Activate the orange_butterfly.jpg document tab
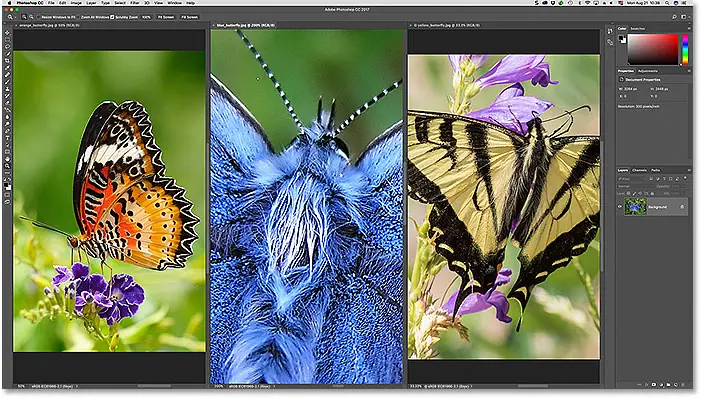Image resolution: width=701 pixels, height=398 pixels. tap(49, 25)
